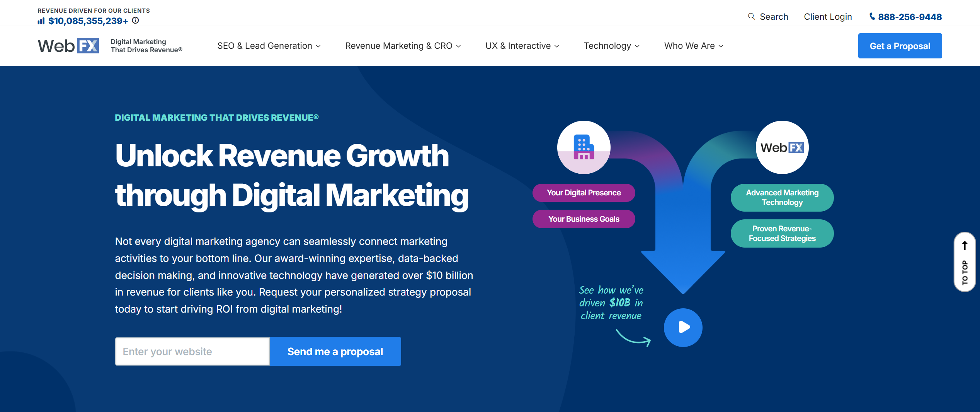Play the client revenue video
The height and width of the screenshot is (412, 980).
[683, 327]
